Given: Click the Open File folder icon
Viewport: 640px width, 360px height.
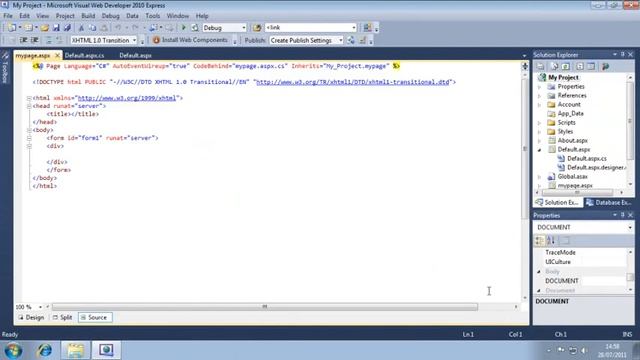Looking at the screenshot, I should [44, 28].
